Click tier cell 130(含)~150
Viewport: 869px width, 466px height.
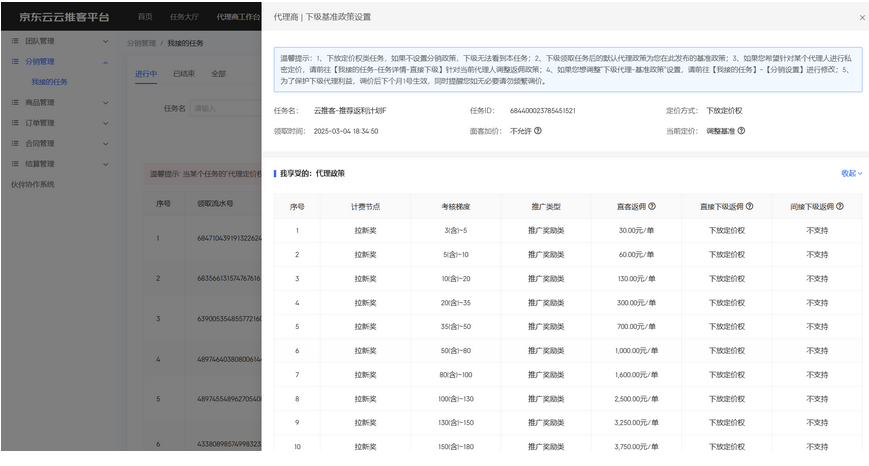click(456, 423)
